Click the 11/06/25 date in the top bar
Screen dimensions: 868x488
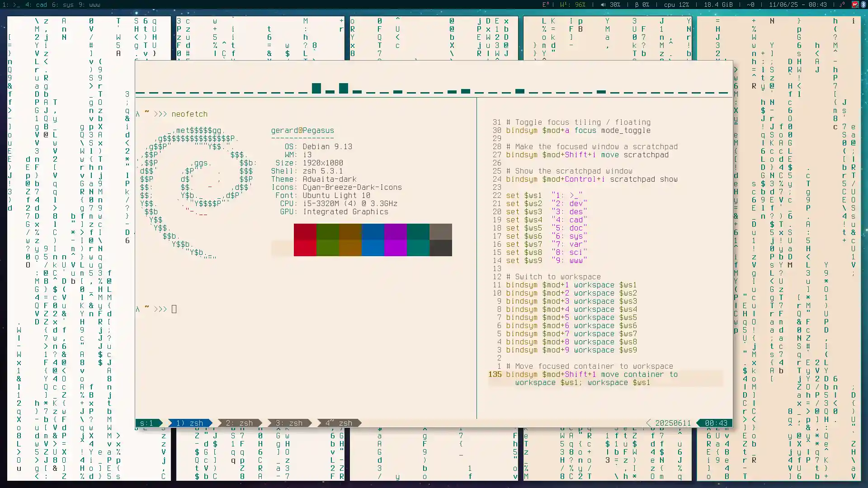tap(783, 5)
